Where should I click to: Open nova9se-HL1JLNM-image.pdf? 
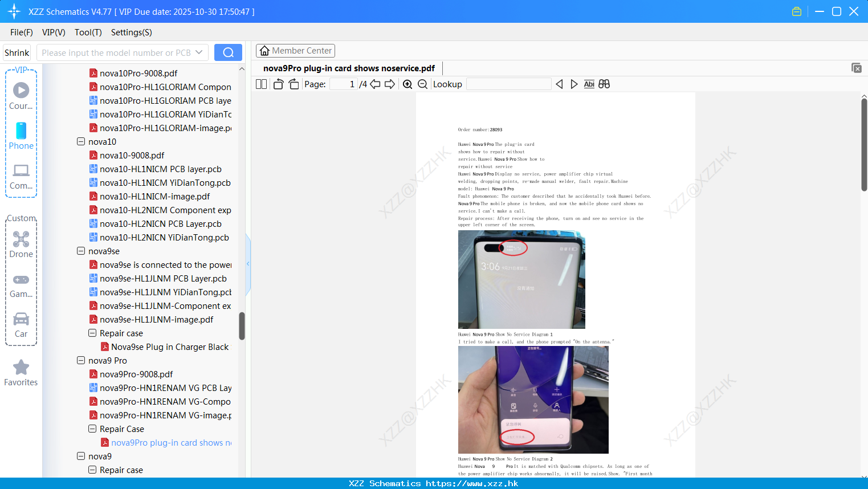pyautogui.click(x=152, y=320)
